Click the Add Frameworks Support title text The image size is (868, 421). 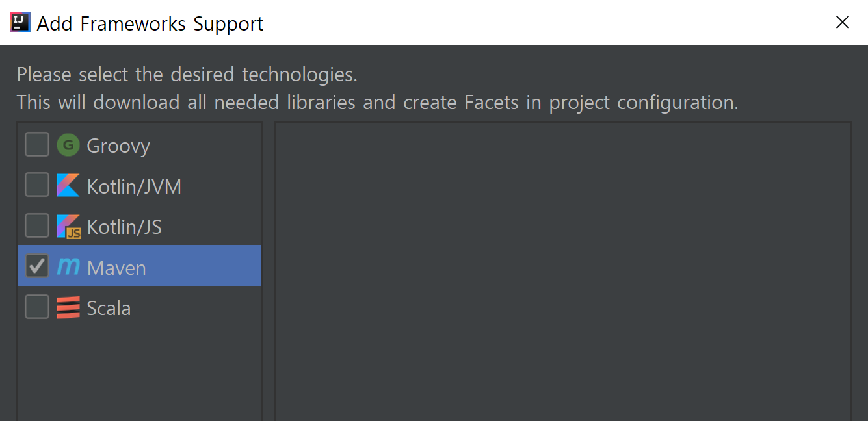150,23
